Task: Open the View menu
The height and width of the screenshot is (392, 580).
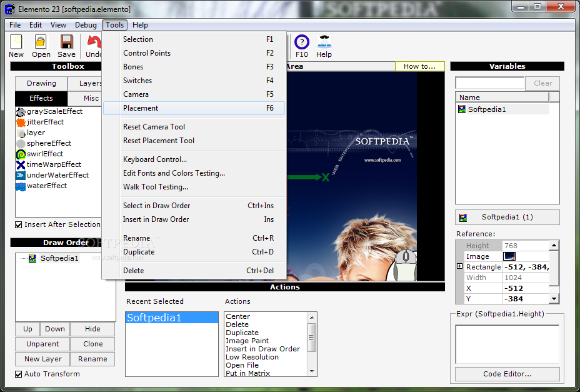Action: point(59,25)
